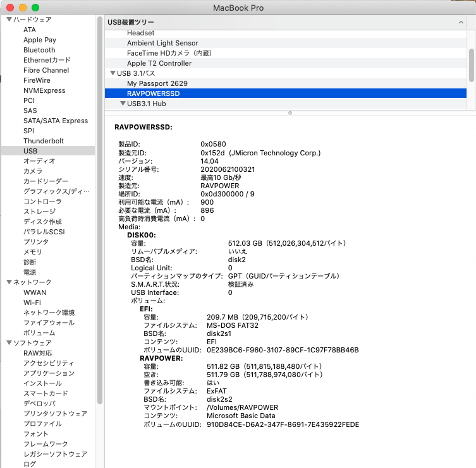Open アプリケーション under ソフトウェア
The image size is (476, 468).
click(x=49, y=373)
